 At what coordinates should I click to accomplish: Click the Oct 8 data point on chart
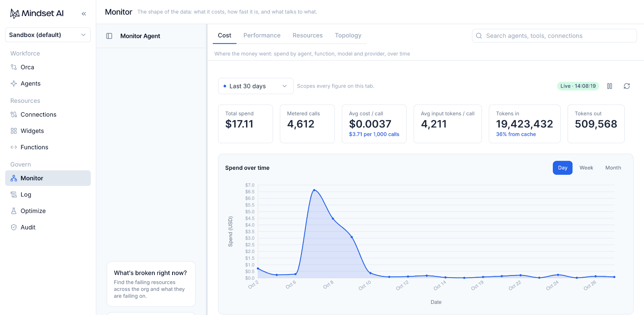tap(333, 218)
